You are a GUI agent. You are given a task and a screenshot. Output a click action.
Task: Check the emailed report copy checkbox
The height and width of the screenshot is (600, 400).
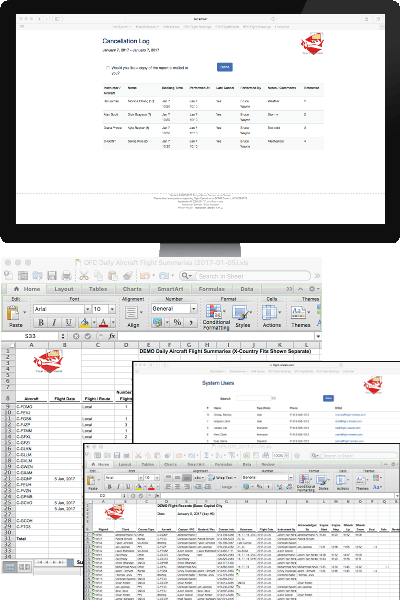pyautogui.click(x=108, y=68)
